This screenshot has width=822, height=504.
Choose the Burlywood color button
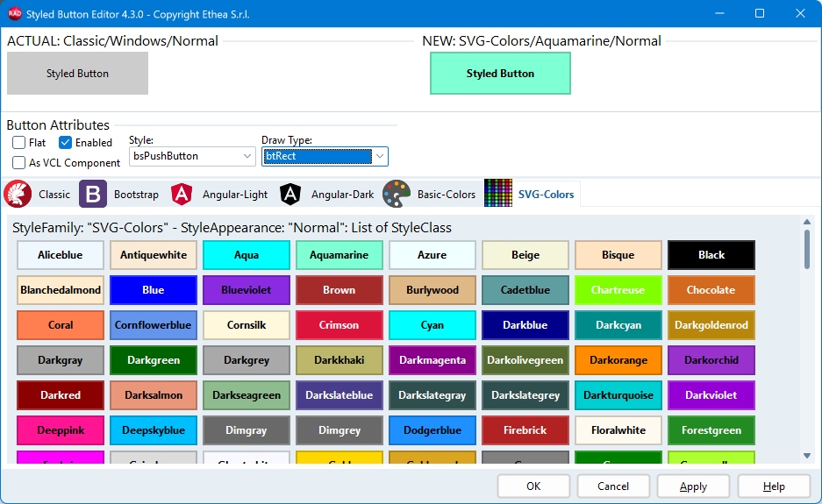point(432,290)
